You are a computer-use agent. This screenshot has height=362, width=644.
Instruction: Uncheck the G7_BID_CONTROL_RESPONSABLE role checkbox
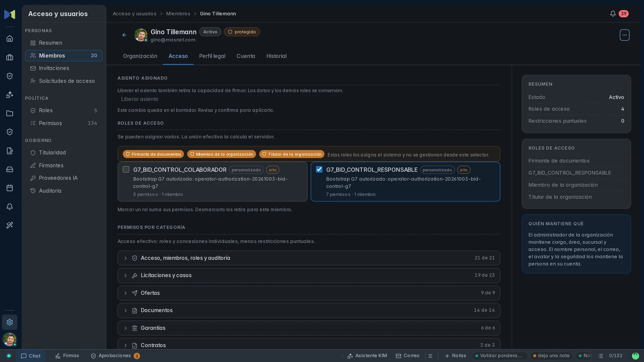point(319,169)
